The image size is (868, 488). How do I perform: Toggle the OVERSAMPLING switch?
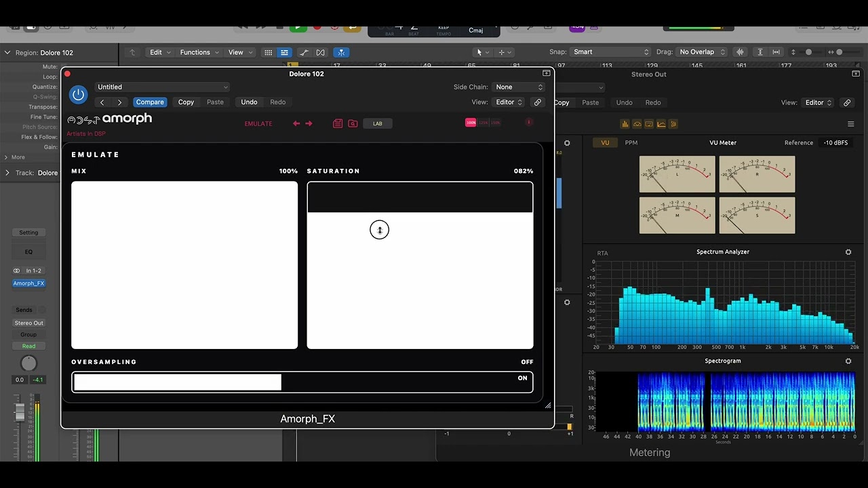[302, 382]
